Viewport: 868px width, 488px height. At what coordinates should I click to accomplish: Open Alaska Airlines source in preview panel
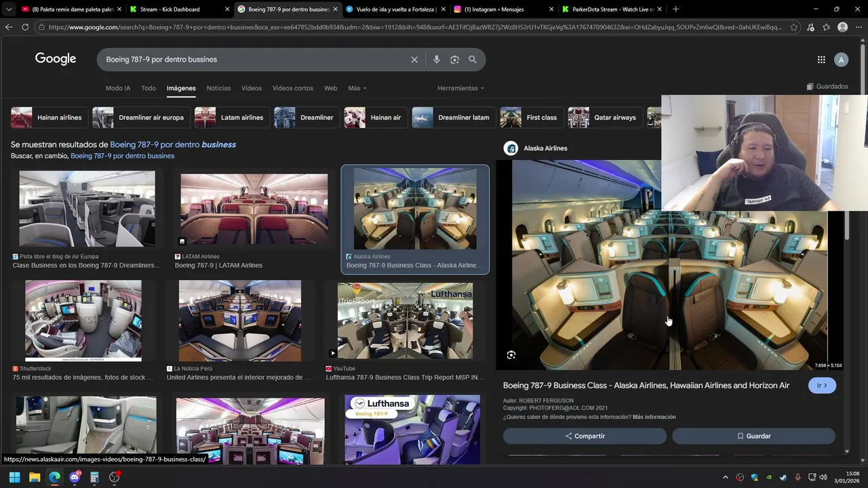pos(536,148)
